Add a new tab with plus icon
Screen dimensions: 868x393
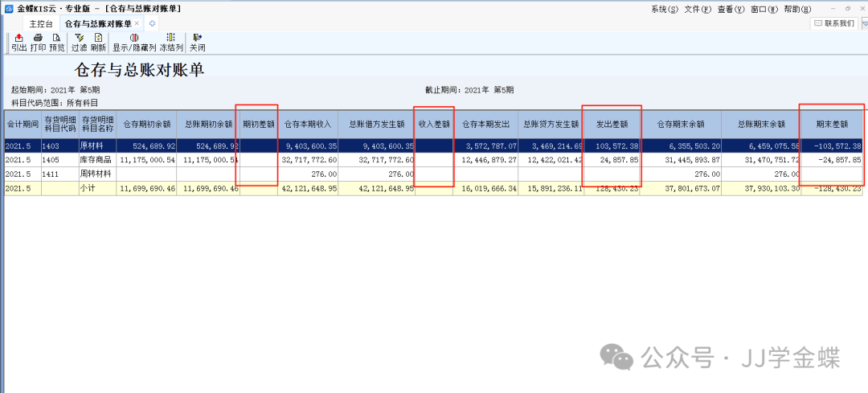pos(153,24)
